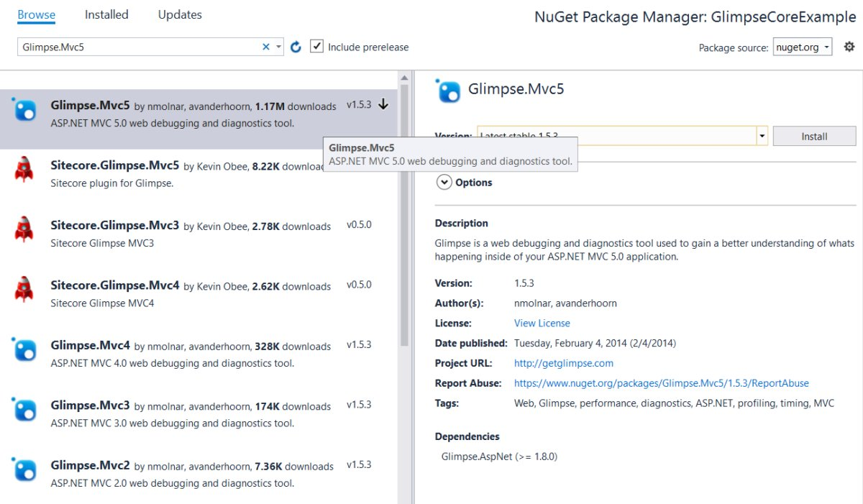Image resolution: width=863 pixels, height=504 pixels.
Task: Click the Sitecore.Glimpse.Mvc3 rocket icon
Action: [x=24, y=229]
